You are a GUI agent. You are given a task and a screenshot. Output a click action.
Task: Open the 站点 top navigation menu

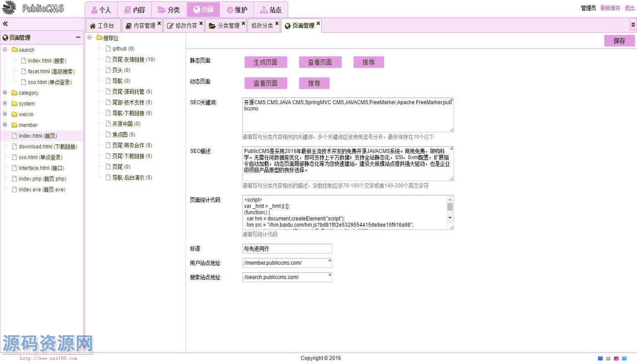(271, 10)
